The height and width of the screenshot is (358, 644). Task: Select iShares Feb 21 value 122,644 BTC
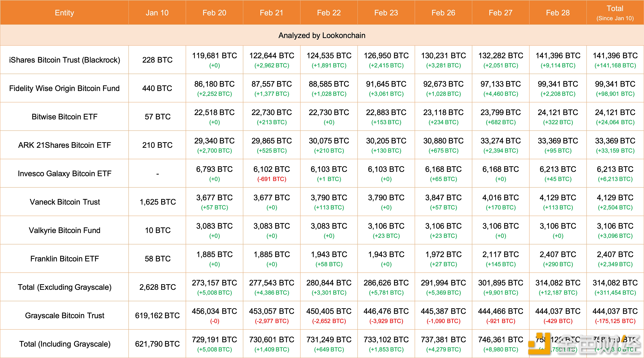pos(272,56)
